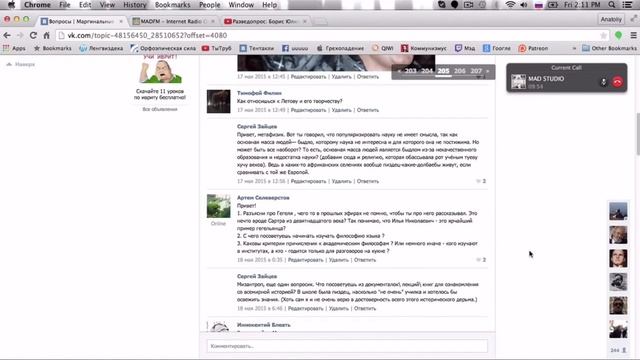Open the Мэд bookmark
The height and width of the screenshot is (360, 640).
tap(465, 48)
